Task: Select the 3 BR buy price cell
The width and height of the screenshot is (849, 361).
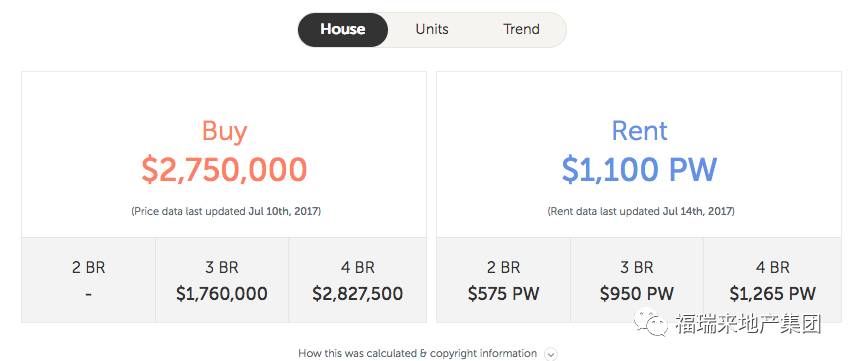Action: pyautogui.click(x=222, y=280)
